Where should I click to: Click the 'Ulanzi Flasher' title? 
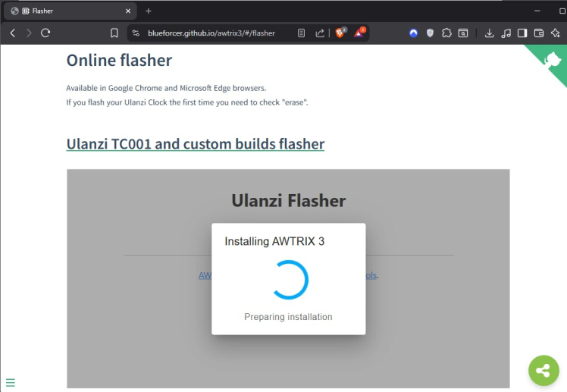point(289,201)
